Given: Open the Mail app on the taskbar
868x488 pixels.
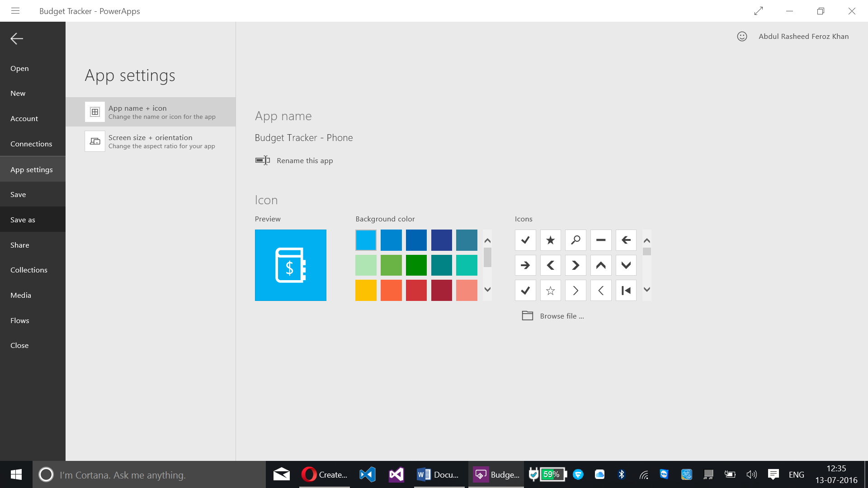Looking at the screenshot, I should pos(282,474).
